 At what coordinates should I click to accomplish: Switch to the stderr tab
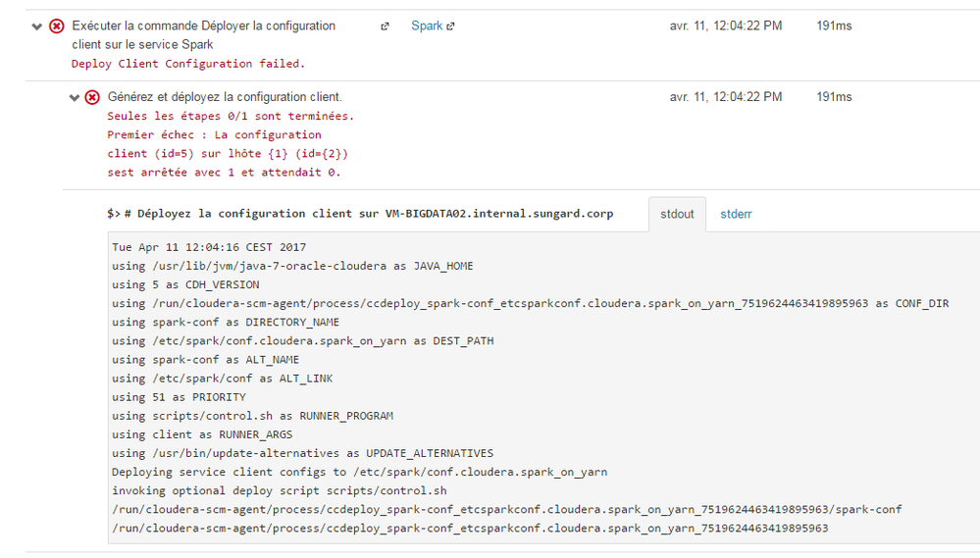pyautogui.click(x=736, y=214)
